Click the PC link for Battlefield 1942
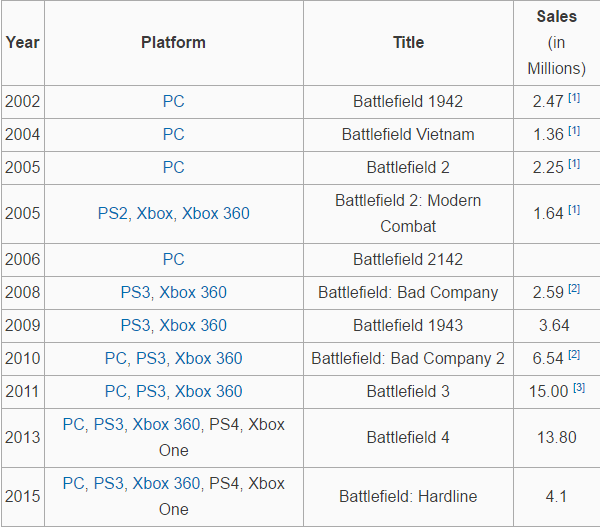600x527 pixels. coord(173,102)
